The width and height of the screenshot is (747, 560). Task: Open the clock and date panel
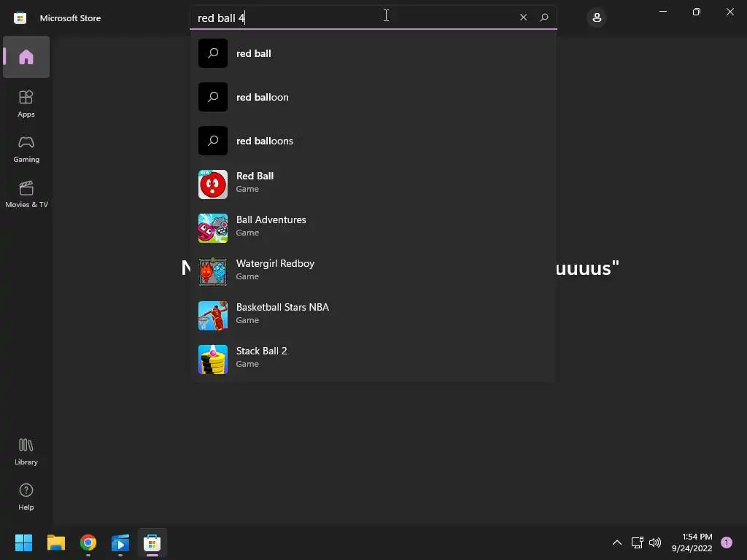click(x=692, y=542)
